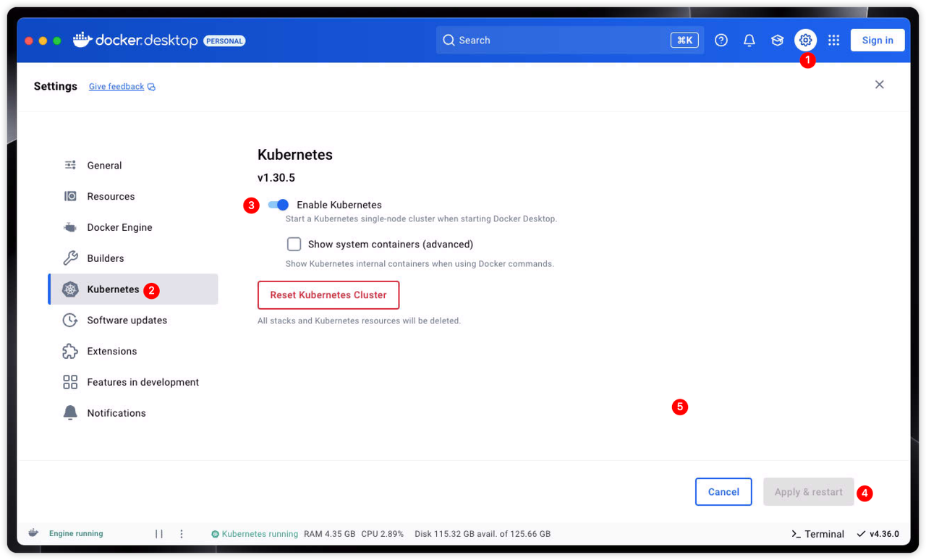
Task: Click the Notifications bell icon in sidebar
Action: [70, 413]
